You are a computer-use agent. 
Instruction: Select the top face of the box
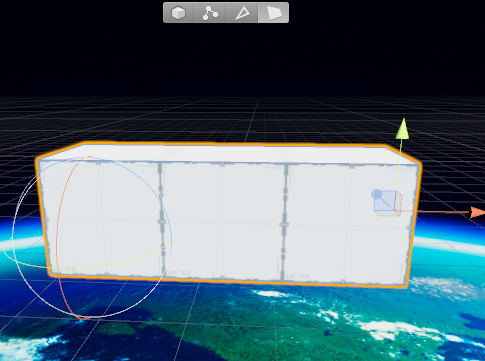230,154
